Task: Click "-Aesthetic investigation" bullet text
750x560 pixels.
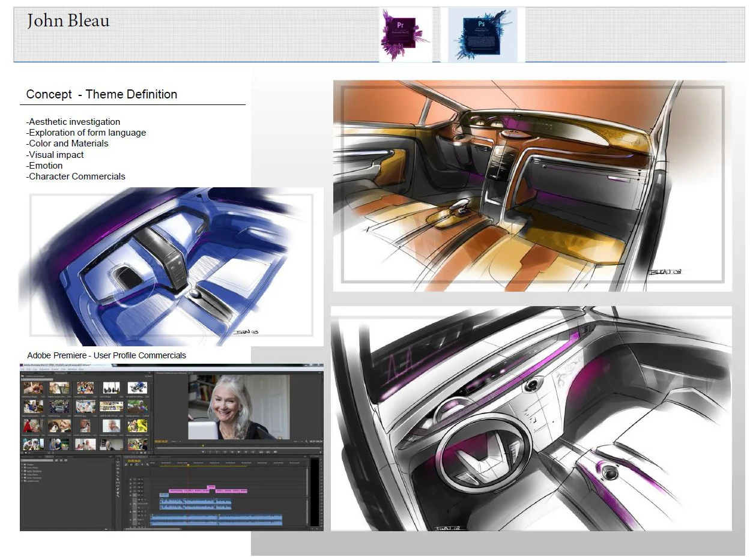Action: coord(73,122)
